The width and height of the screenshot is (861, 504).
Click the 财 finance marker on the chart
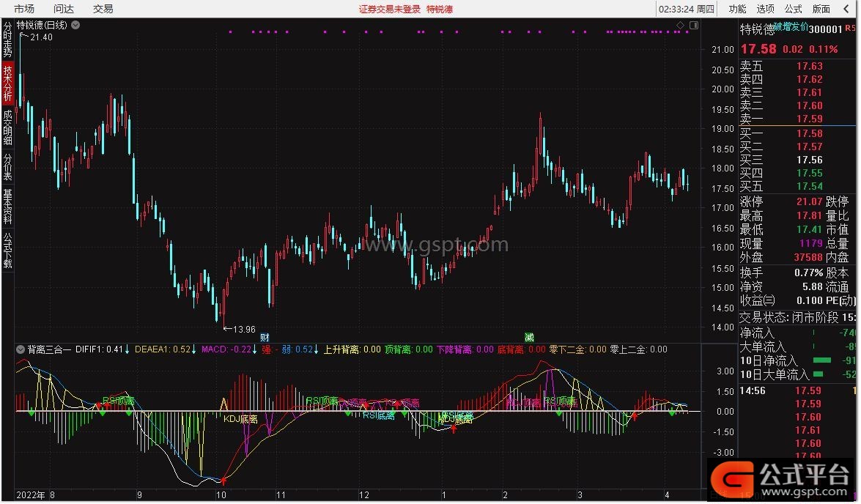(265, 338)
